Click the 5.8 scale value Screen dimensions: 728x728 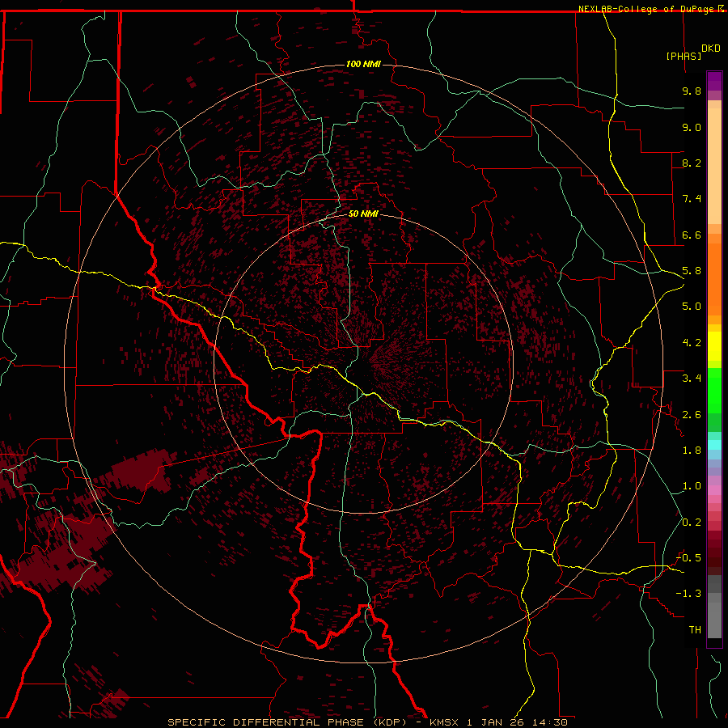[692, 271]
